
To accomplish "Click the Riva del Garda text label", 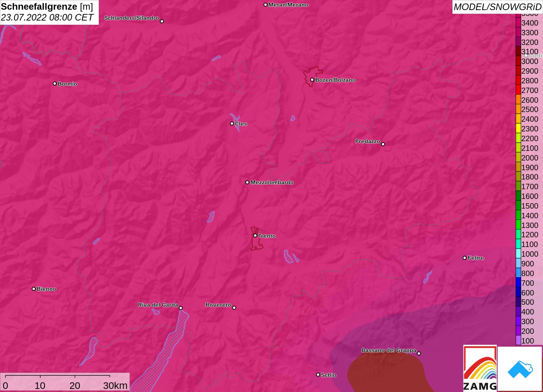I will click(158, 305).
